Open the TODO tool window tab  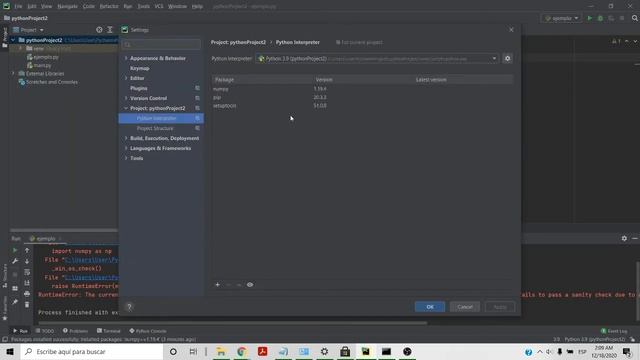coord(45,331)
